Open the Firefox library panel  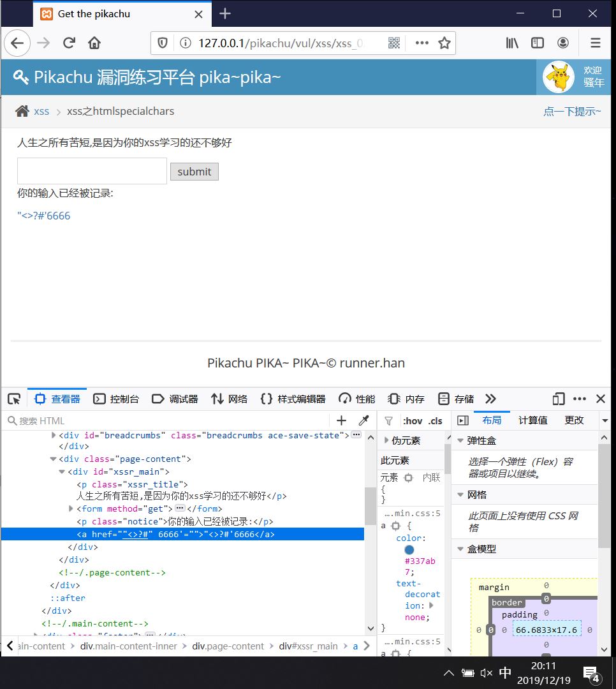point(512,43)
